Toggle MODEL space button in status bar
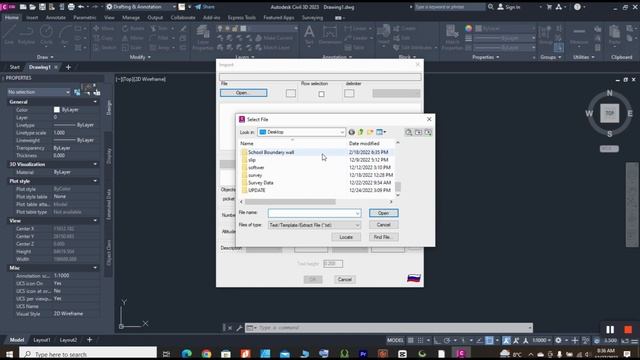 pos(395,340)
